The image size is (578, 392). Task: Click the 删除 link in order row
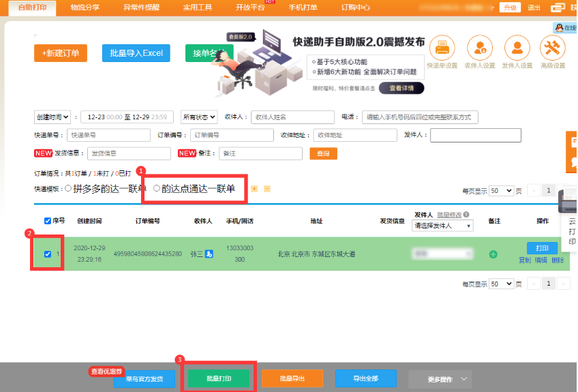click(x=558, y=260)
